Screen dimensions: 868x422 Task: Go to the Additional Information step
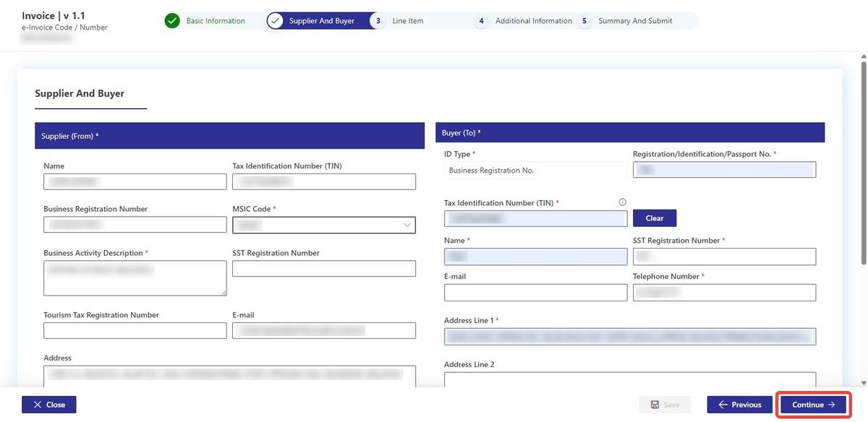pyautogui.click(x=534, y=21)
